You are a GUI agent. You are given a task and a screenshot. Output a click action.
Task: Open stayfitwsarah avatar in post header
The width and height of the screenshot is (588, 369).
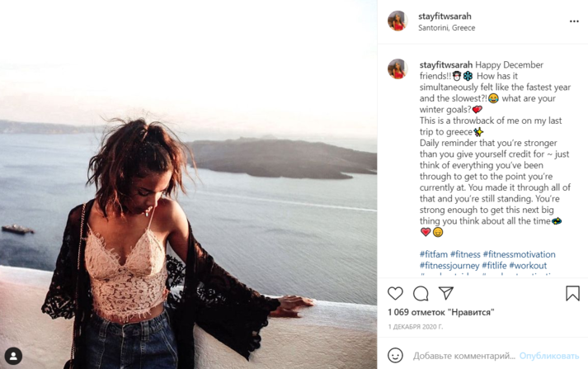[397, 21]
